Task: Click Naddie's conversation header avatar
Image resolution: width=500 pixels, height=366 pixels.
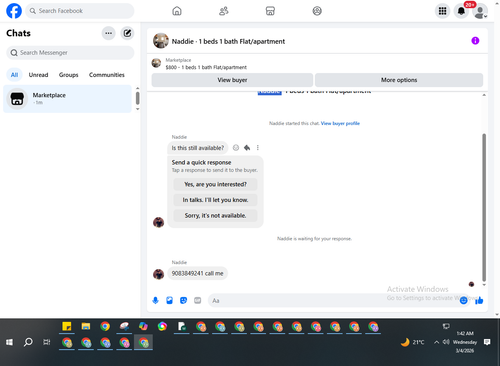Action: click(x=161, y=41)
